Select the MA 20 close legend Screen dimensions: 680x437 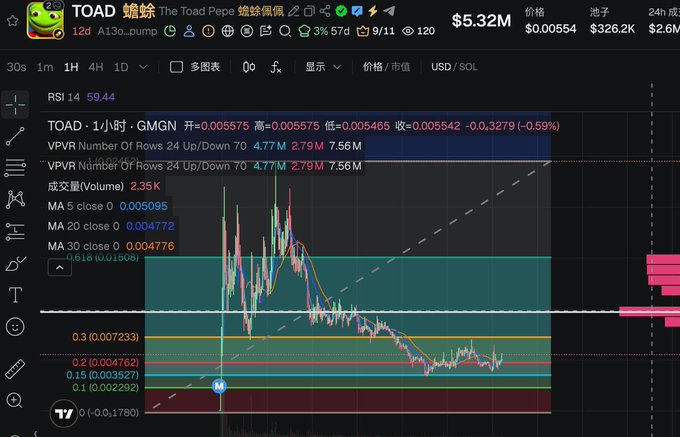coord(111,226)
